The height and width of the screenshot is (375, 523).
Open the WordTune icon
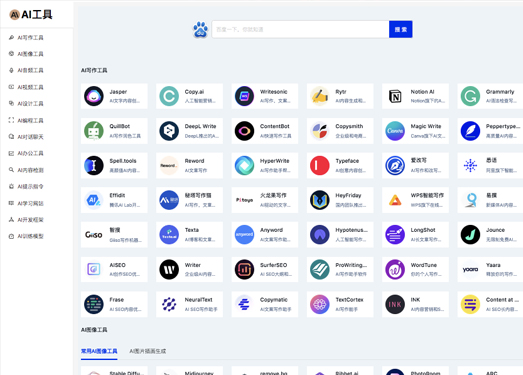pyautogui.click(x=395, y=269)
